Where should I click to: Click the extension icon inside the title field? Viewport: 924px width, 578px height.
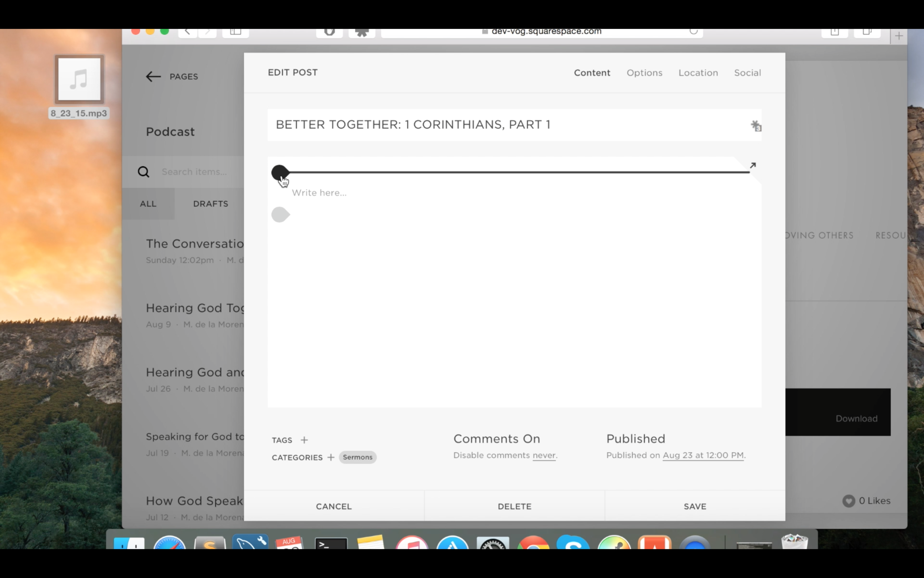(x=756, y=126)
